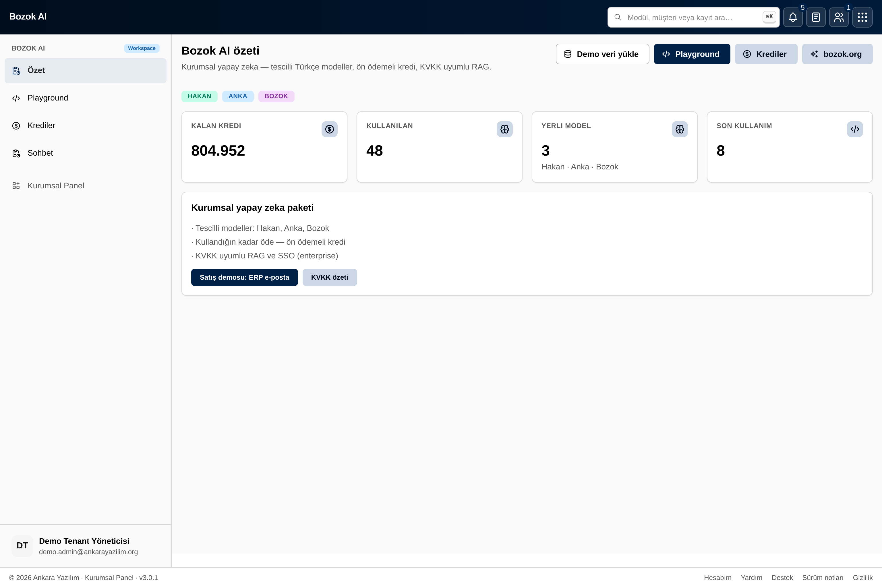
Task: Open the Sürüm notları footer link
Action: pyautogui.click(x=823, y=578)
